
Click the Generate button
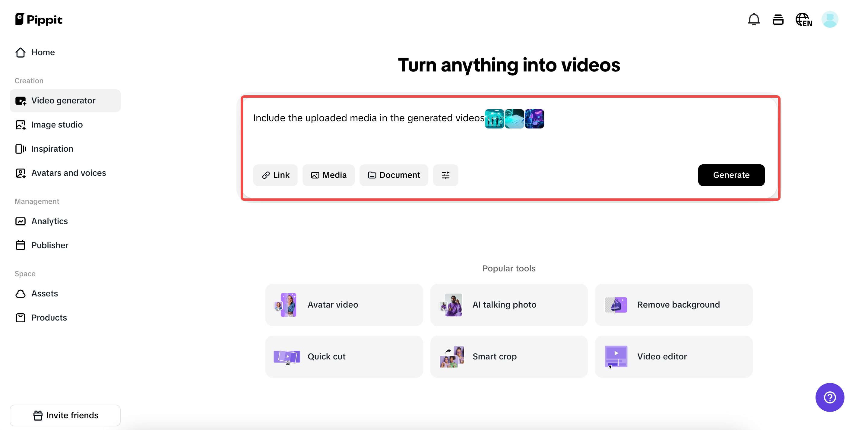point(731,175)
